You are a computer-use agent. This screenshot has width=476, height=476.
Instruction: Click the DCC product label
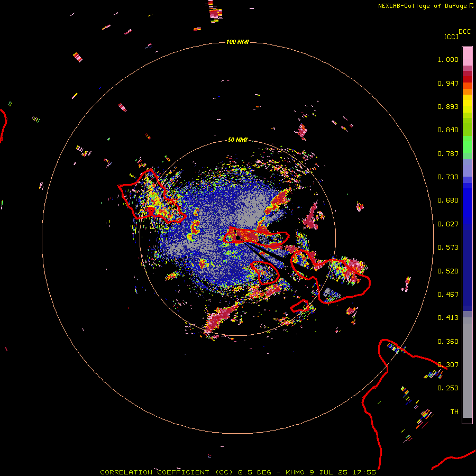(465, 32)
